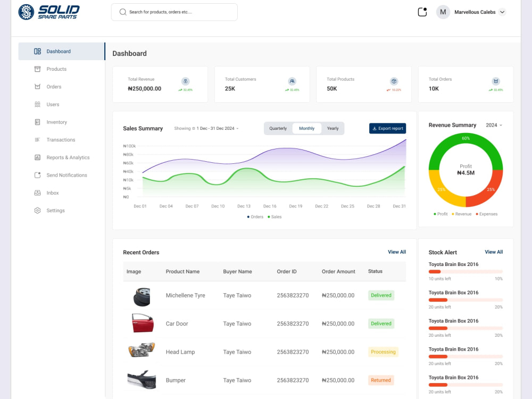Click the Processing status badge for Head Lamp

pos(383,352)
